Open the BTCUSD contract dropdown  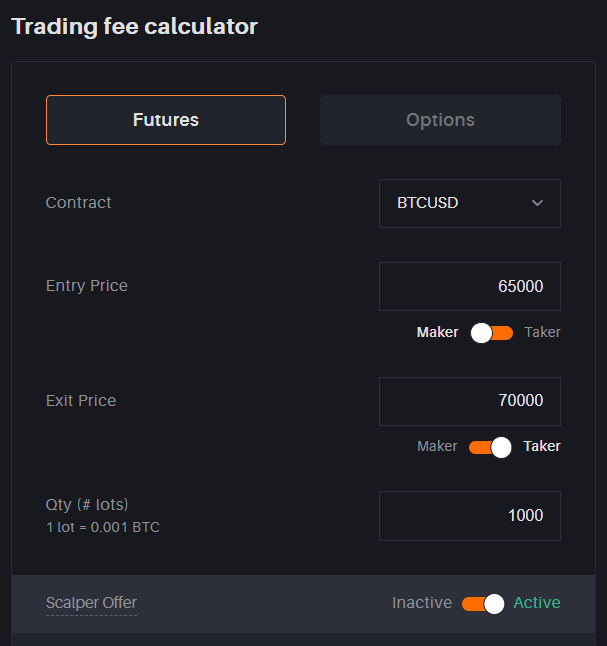pos(469,203)
